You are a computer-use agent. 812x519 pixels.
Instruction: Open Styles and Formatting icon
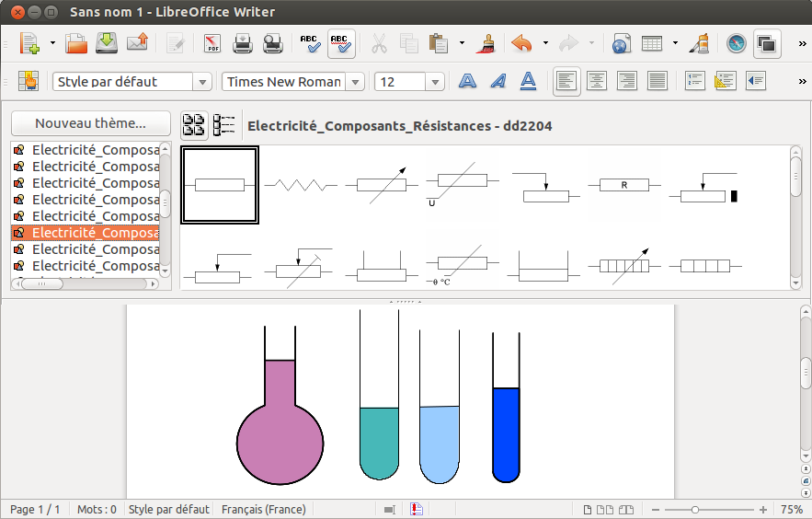(x=28, y=81)
